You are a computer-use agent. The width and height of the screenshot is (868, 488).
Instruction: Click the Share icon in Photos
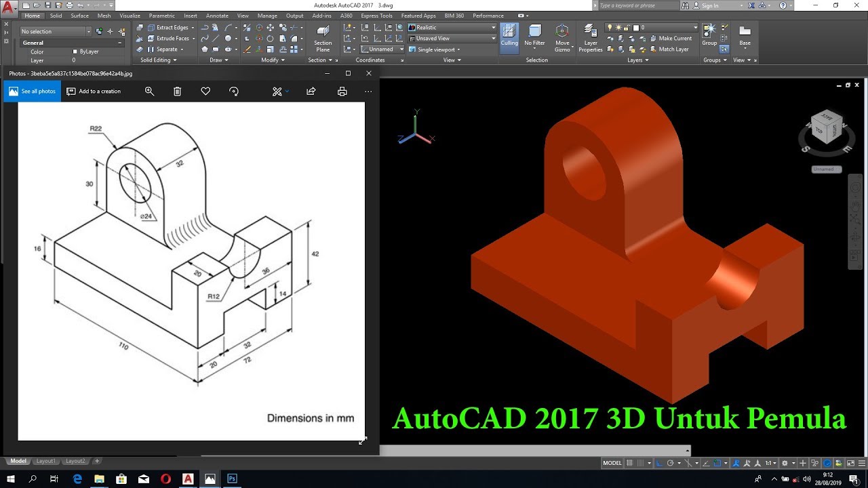pyautogui.click(x=311, y=91)
